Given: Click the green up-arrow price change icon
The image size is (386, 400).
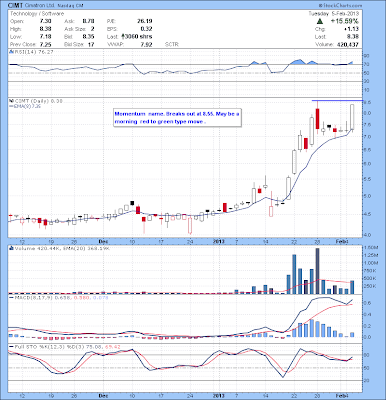Looking at the screenshot, I should tap(320, 21).
